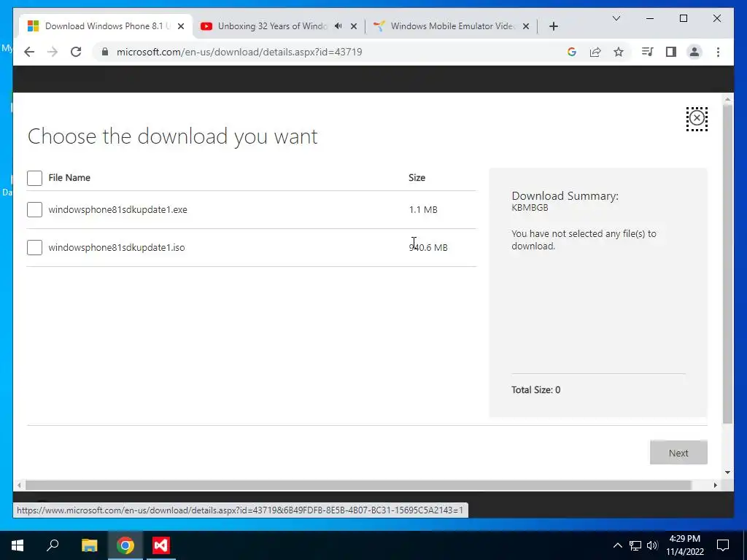The height and width of the screenshot is (560, 747).
Task: Open the taskbar clock and date
Action: coord(684,545)
